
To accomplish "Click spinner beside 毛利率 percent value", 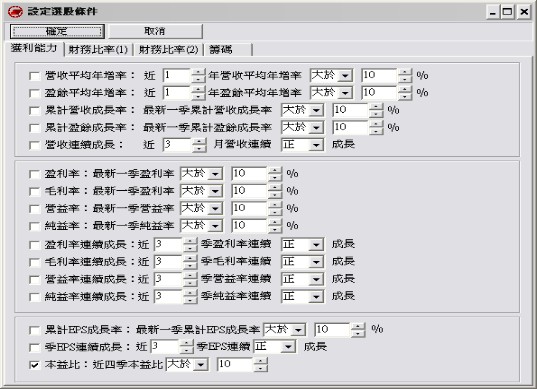I will (x=275, y=191).
